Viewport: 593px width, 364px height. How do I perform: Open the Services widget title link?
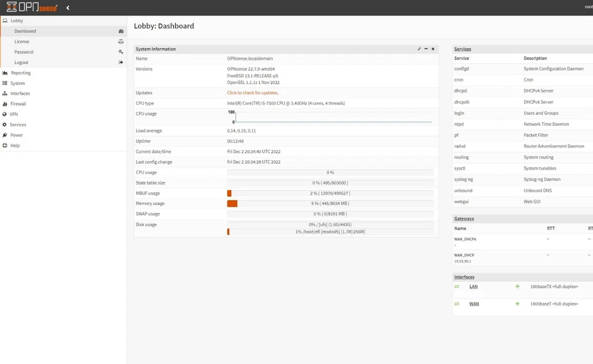463,49
